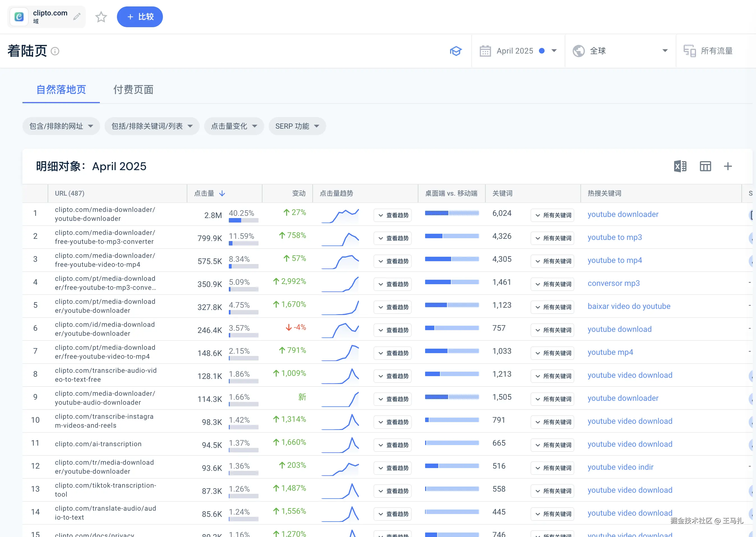
Task: Switch to the 付费页面 tab
Action: tap(133, 90)
